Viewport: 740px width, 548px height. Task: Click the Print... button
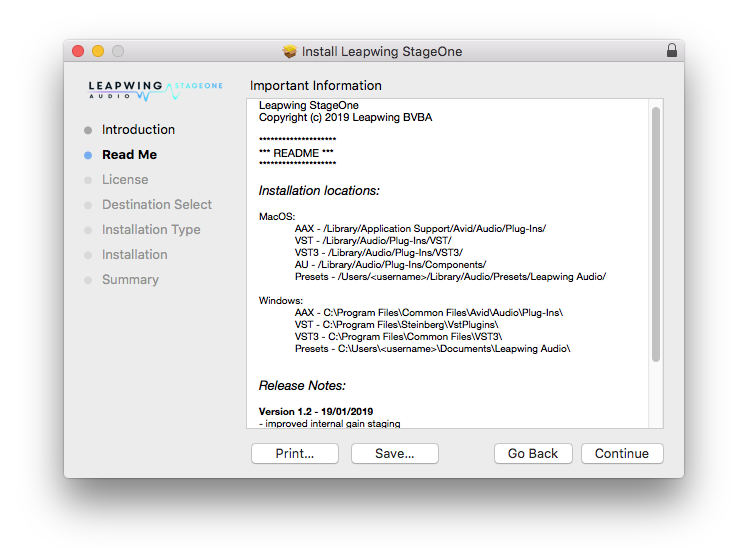[294, 454]
